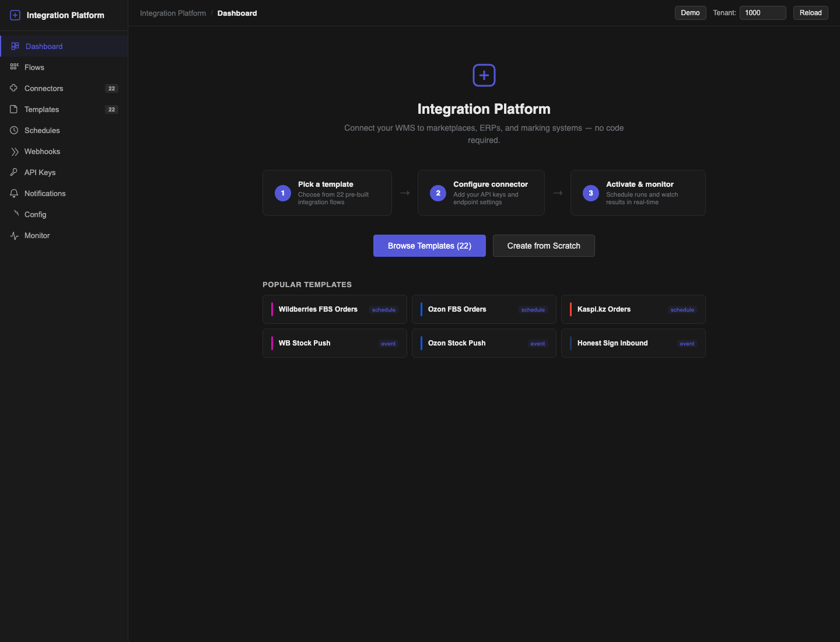
Task: Open the Ozon FBS Orders template card
Action: [484, 309]
